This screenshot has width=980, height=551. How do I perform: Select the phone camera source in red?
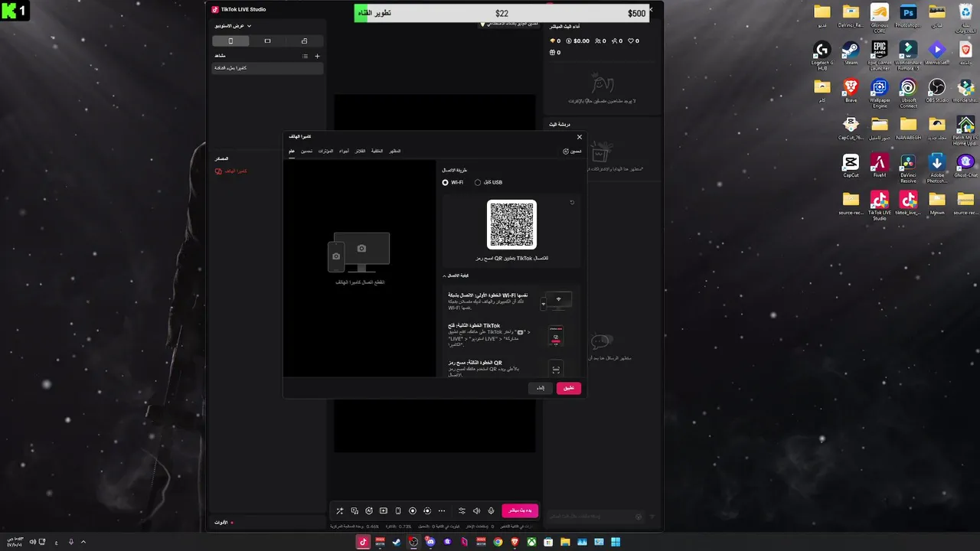pyautogui.click(x=231, y=171)
